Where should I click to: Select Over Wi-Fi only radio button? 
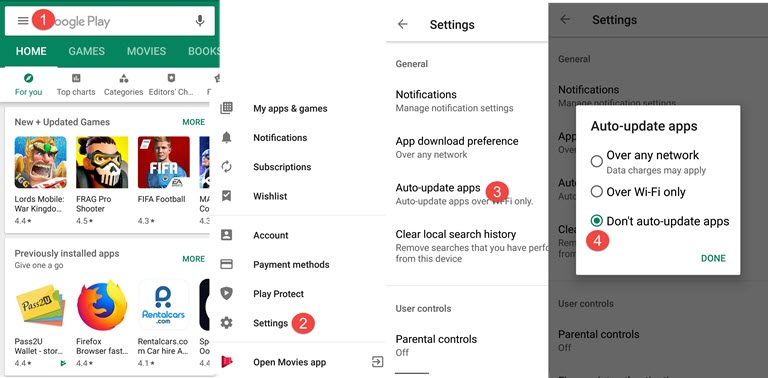596,191
